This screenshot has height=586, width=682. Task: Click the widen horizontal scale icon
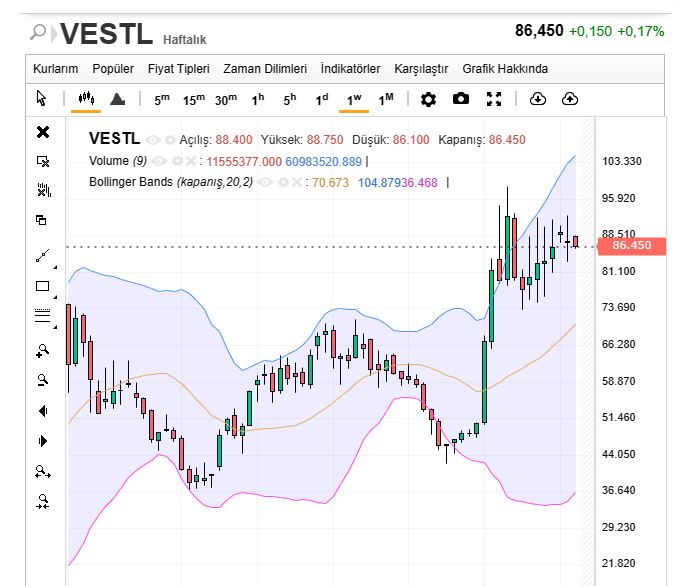[x=43, y=472]
